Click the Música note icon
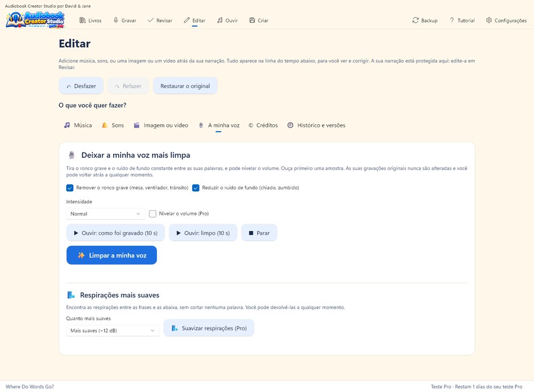Screen dimensions: 534x392 [x=67, y=125]
